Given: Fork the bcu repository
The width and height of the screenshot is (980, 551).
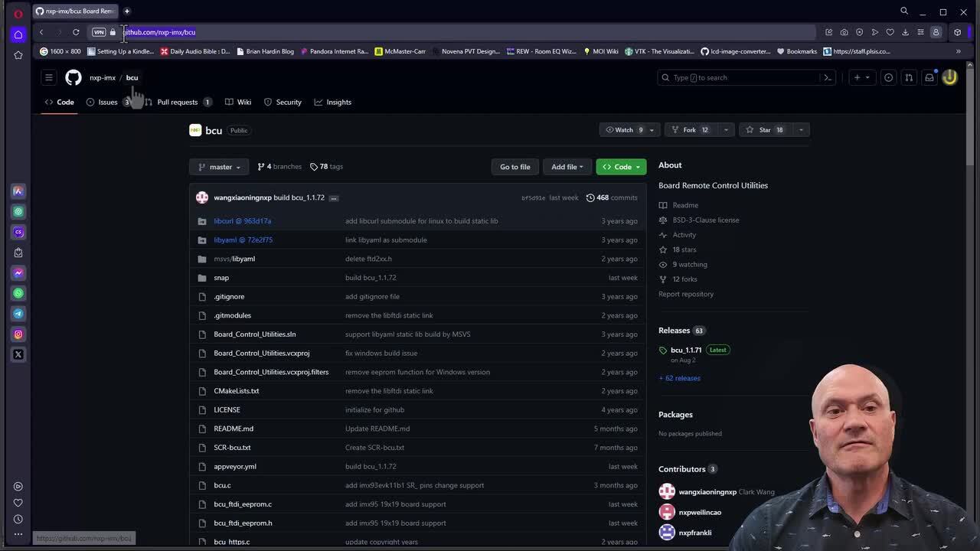Looking at the screenshot, I should tap(691, 130).
